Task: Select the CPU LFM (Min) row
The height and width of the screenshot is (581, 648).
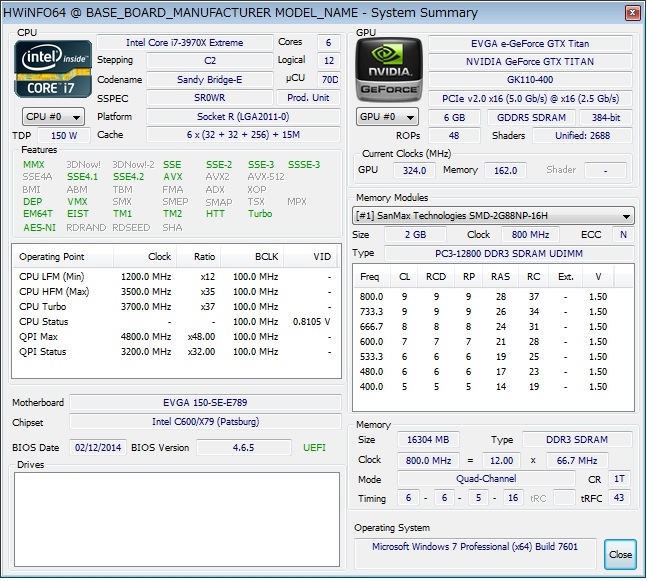Action: [x=176, y=276]
